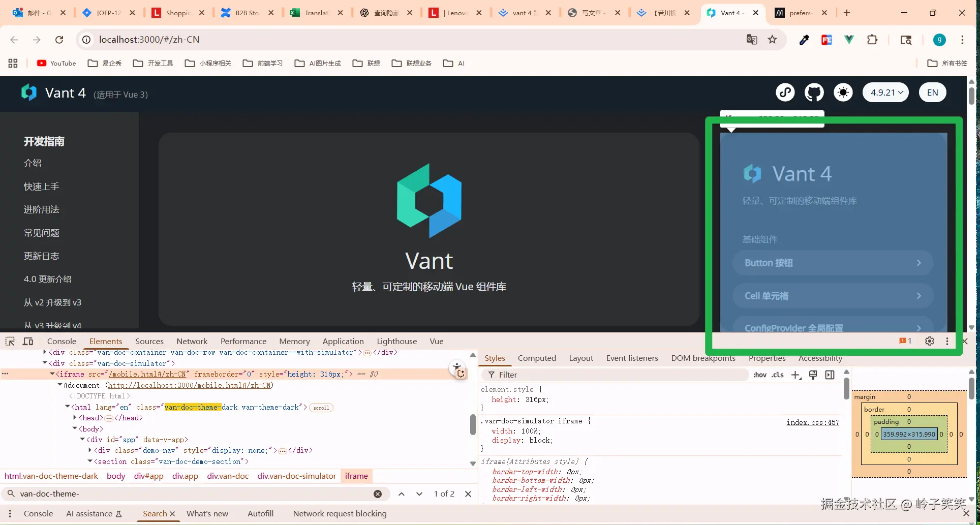Collapse the body element node
Image resolution: width=980 pixels, height=525 pixels.
(x=75, y=428)
